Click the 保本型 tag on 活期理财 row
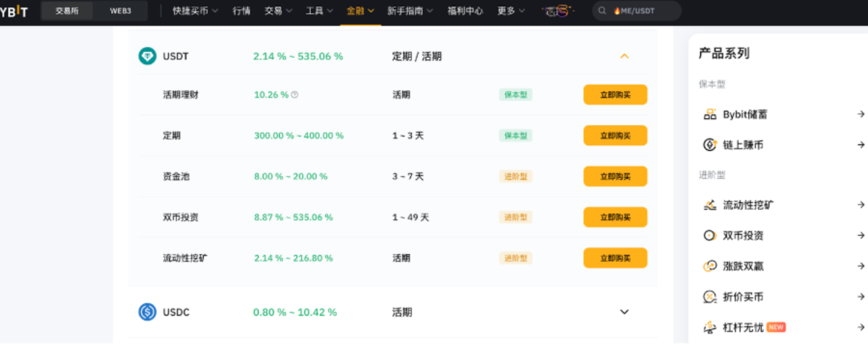This screenshot has width=868, height=345. (x=515, y=95)
